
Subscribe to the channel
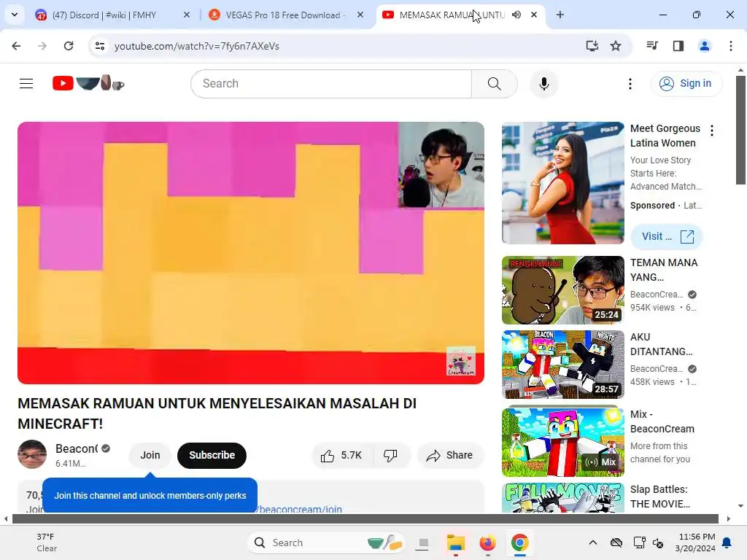pos(212,455)
